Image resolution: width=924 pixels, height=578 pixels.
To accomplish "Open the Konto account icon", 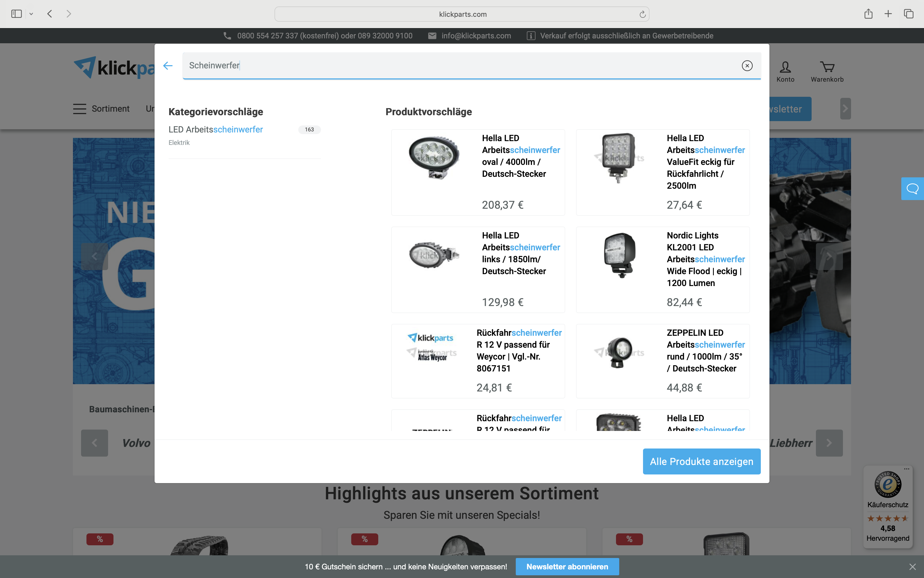I will [785, 71].
